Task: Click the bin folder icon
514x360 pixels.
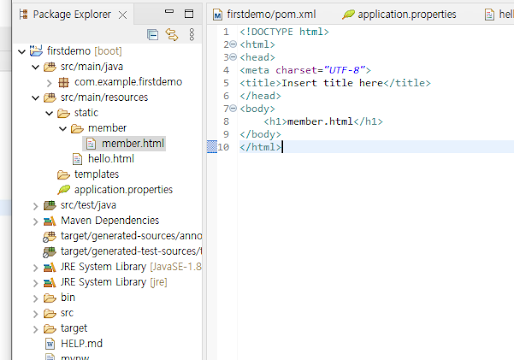Action: point(50,298)
